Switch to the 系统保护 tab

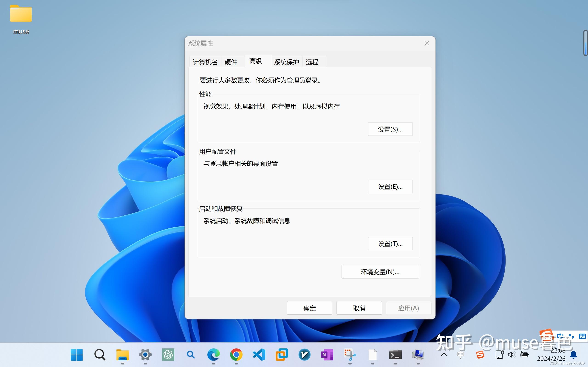[287, 62]
